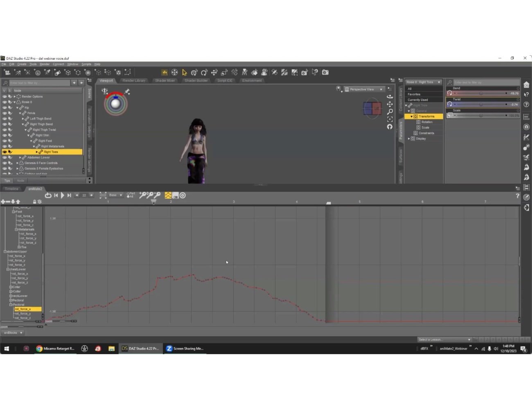Activate the Universal manipulation tool
The width and height of the screenshot is (532, 409).
coord(175,72)
